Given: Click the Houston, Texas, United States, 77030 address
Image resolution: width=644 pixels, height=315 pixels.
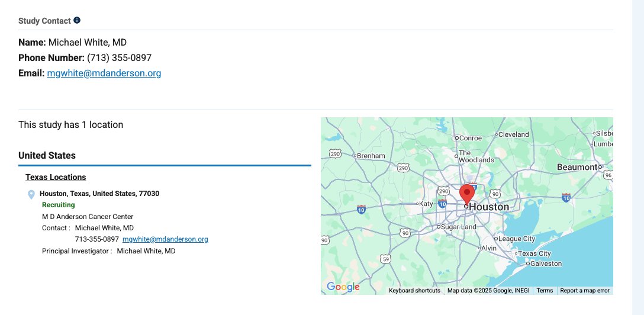Looking at the screenshot, I should 99,194.
